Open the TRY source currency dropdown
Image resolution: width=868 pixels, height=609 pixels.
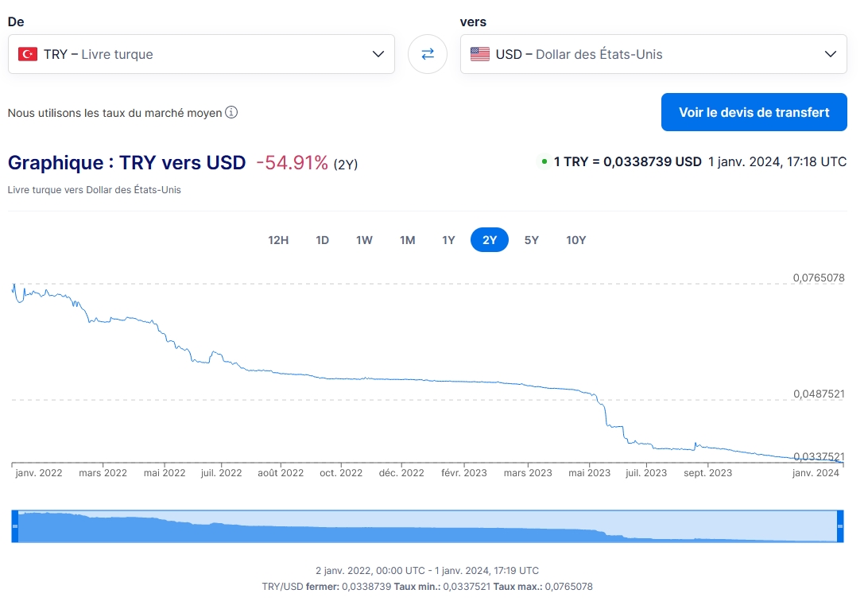[201, 55]
